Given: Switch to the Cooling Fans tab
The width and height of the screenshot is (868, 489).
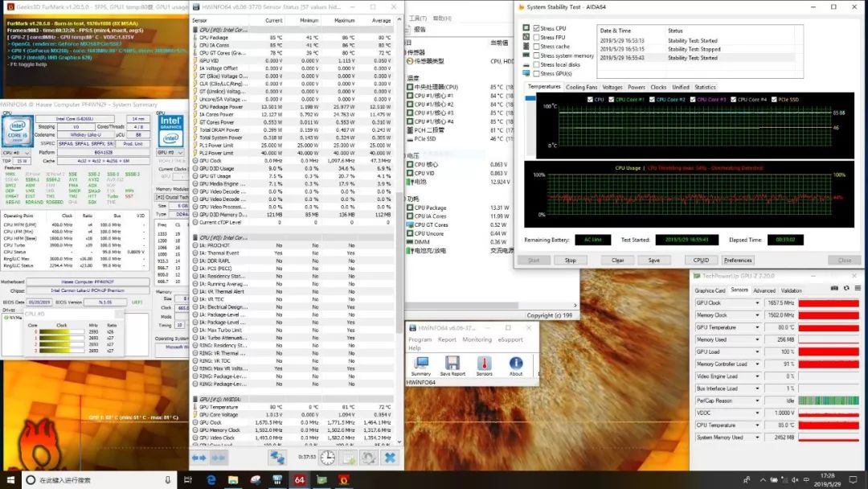Looking at the screenshot, I should (581, 87).
